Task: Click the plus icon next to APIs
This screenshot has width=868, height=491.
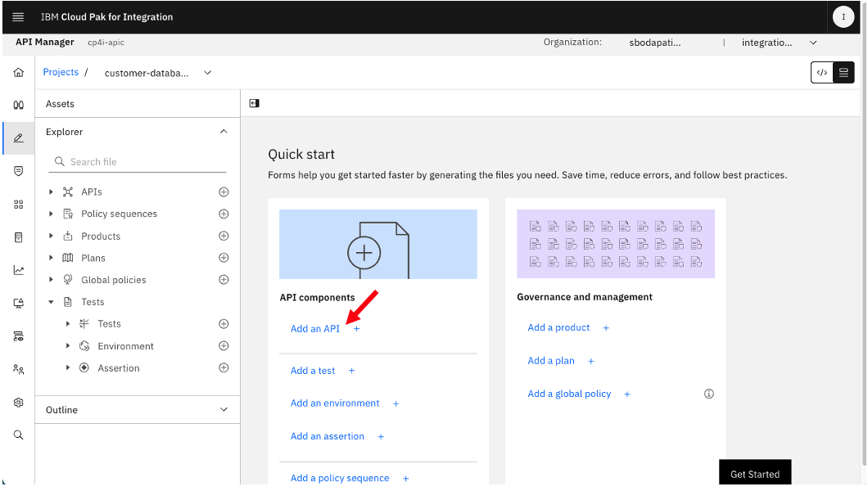Action: (x=224, y=191)
